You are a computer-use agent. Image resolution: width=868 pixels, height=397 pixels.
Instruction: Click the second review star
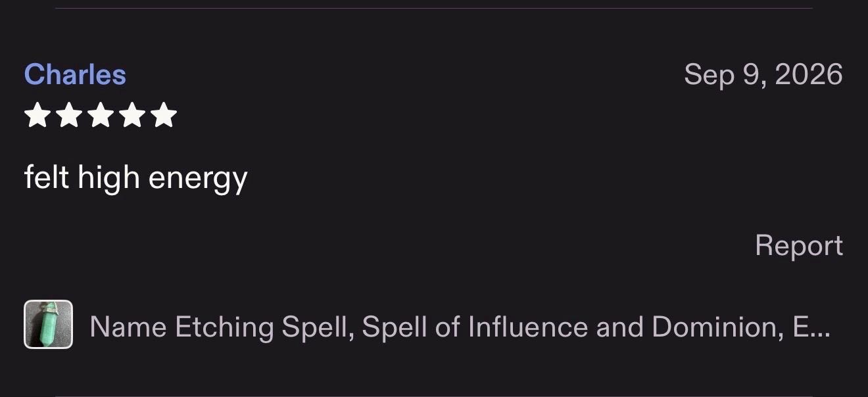(69, 115)
